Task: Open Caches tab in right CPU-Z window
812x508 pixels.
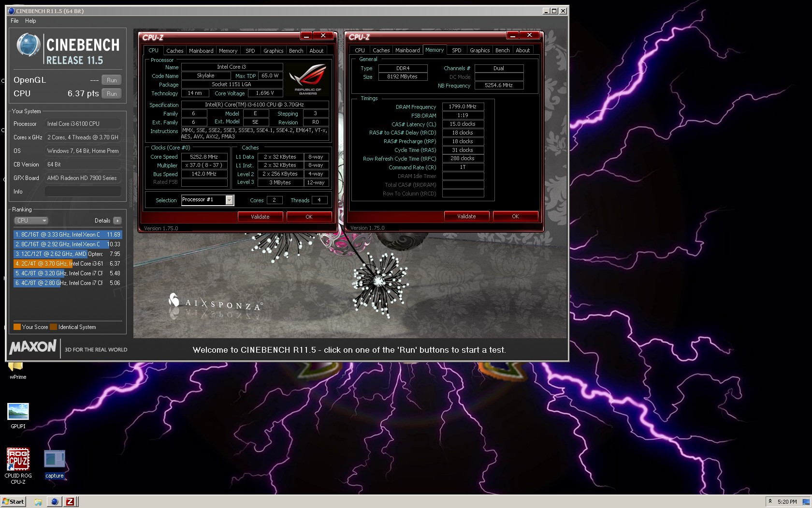Action: 381,50
